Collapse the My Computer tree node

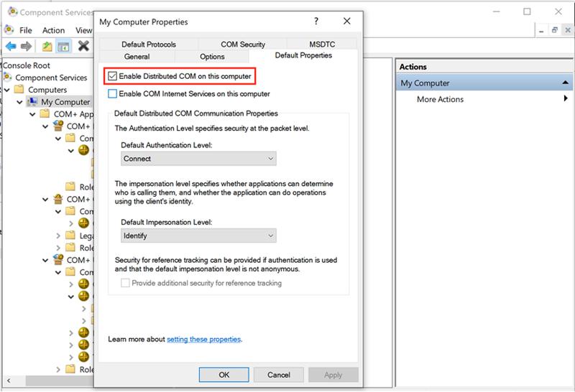coord(20,102)
